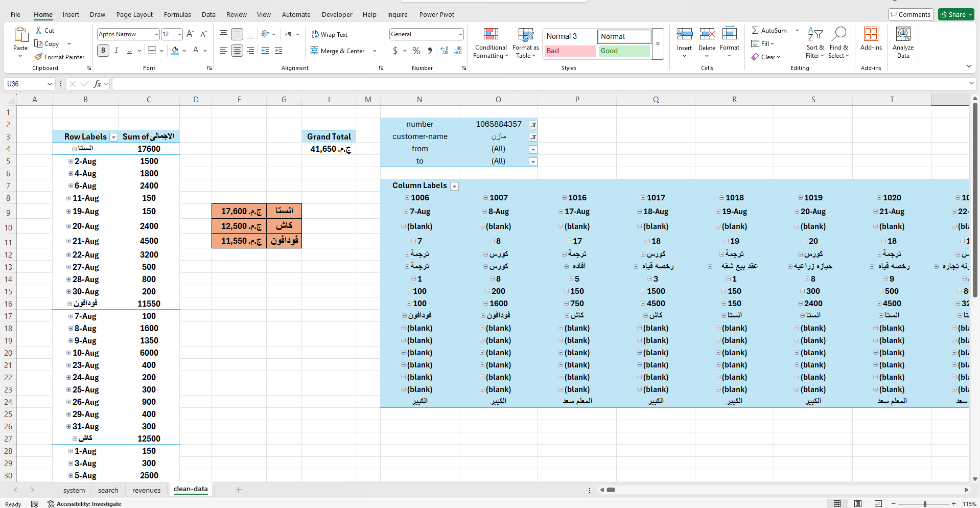The width and height of the screenshot is (980, 508).
Task: Toggle Italic formatting button
Action: pos(116,50)
